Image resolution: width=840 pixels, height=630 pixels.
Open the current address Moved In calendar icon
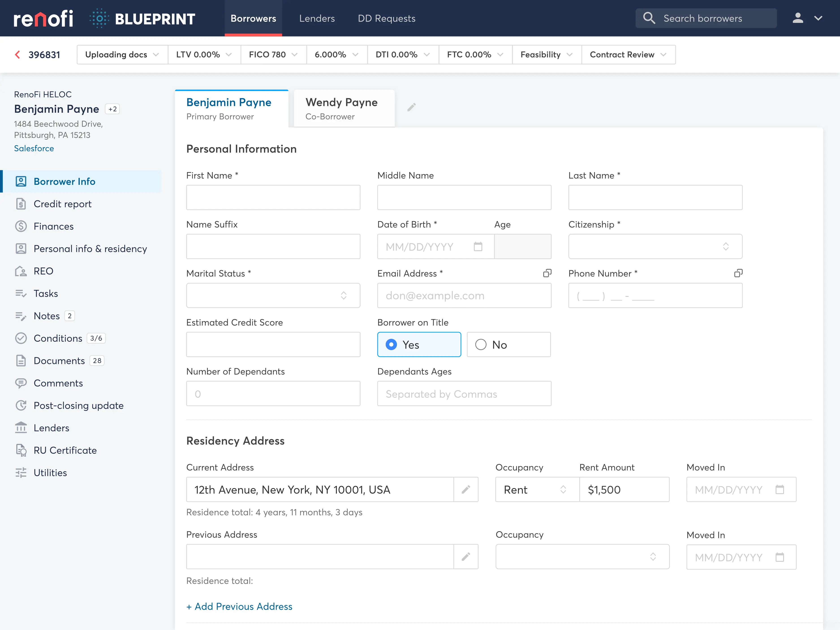780,490
